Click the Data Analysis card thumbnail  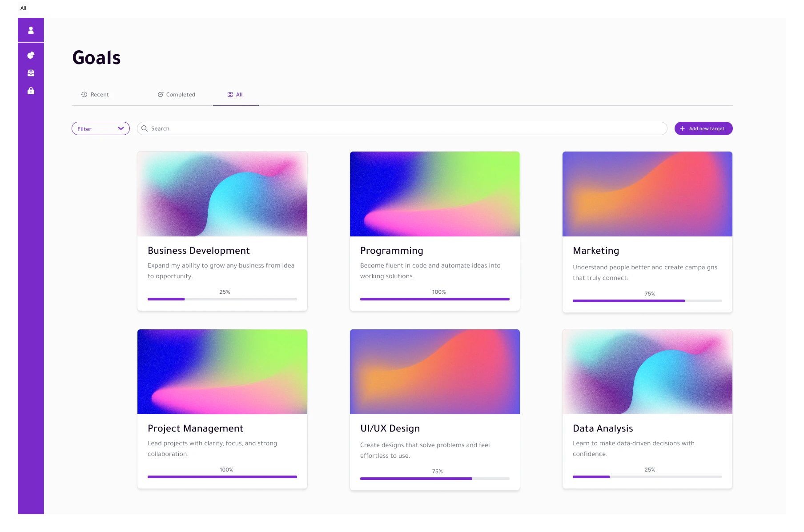click(x=647, y=372)
